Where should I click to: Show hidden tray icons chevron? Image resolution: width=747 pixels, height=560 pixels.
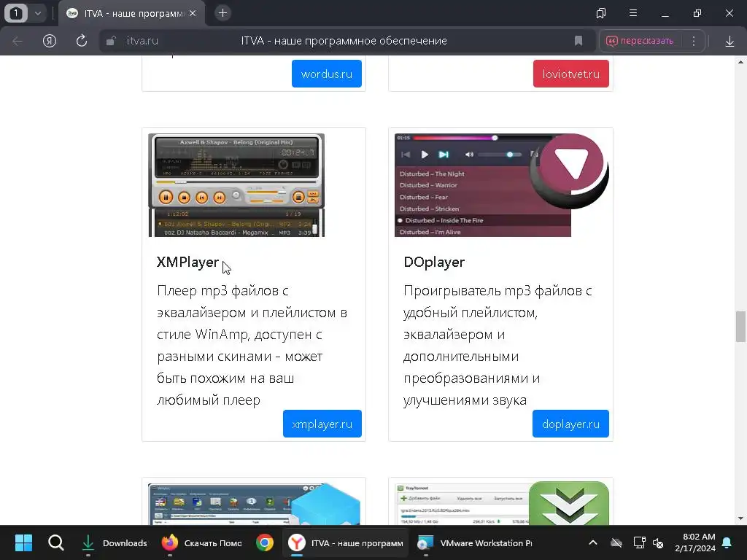(x=593, y=542)
